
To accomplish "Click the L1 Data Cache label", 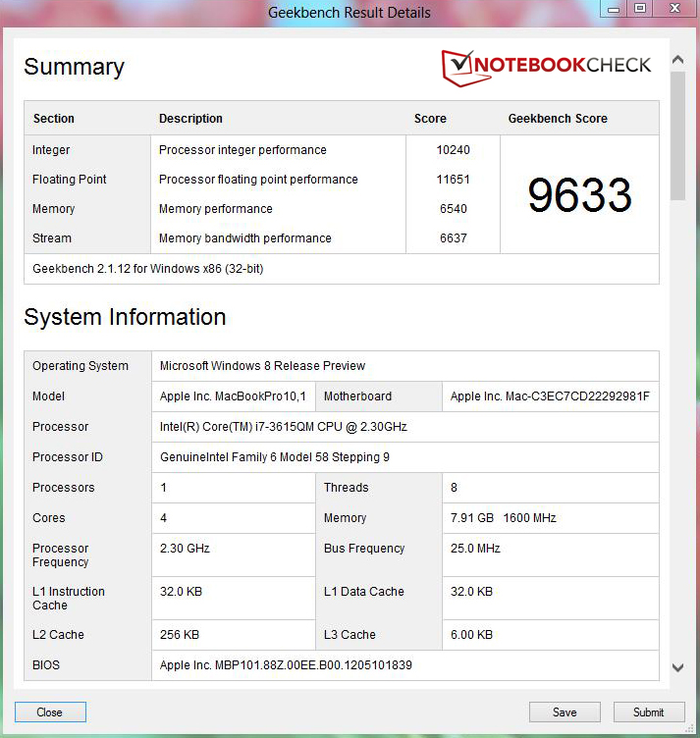I will click(364, 591).
